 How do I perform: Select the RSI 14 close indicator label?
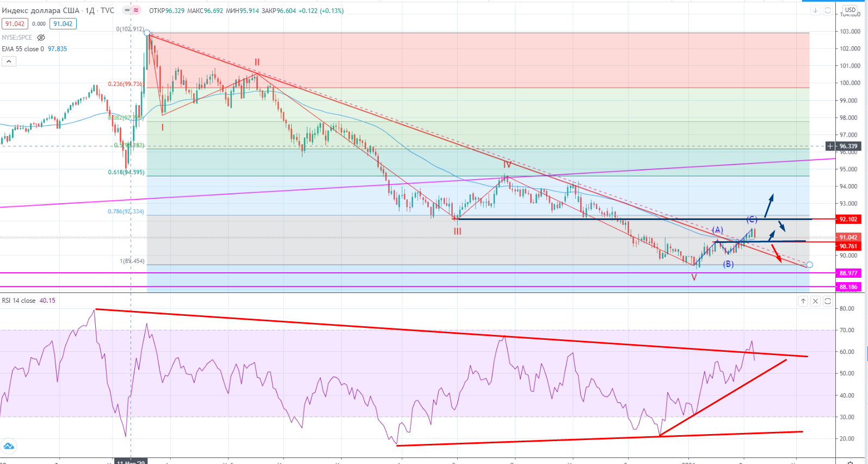click(x=19, y=301)
